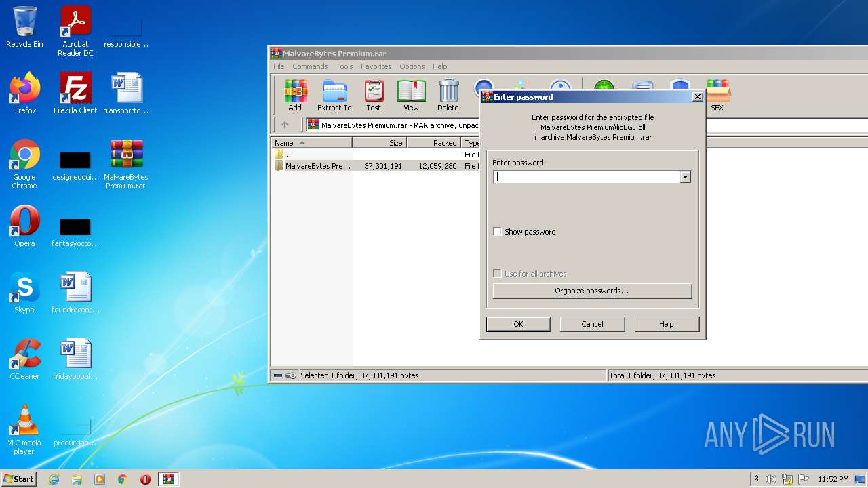Cancel the password dialog
The image size is (868, 488).
coord(592,324)
